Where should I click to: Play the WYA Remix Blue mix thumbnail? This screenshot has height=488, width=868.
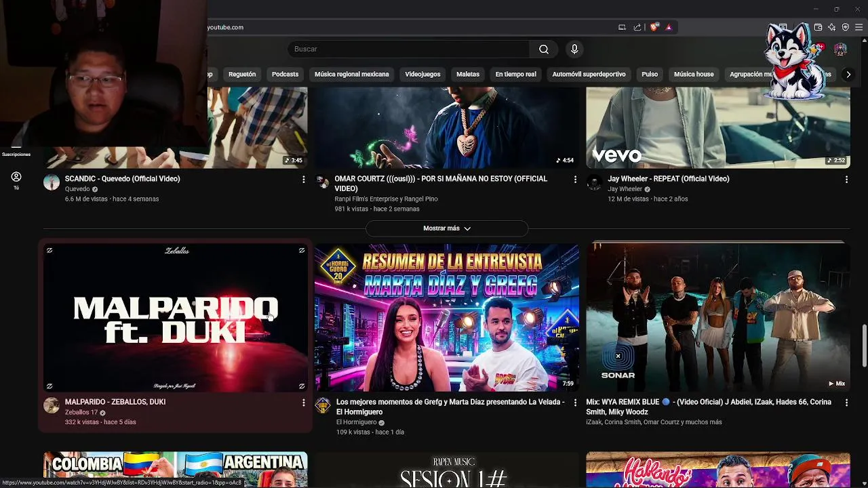pyautogui.click(x=718, y=318)
